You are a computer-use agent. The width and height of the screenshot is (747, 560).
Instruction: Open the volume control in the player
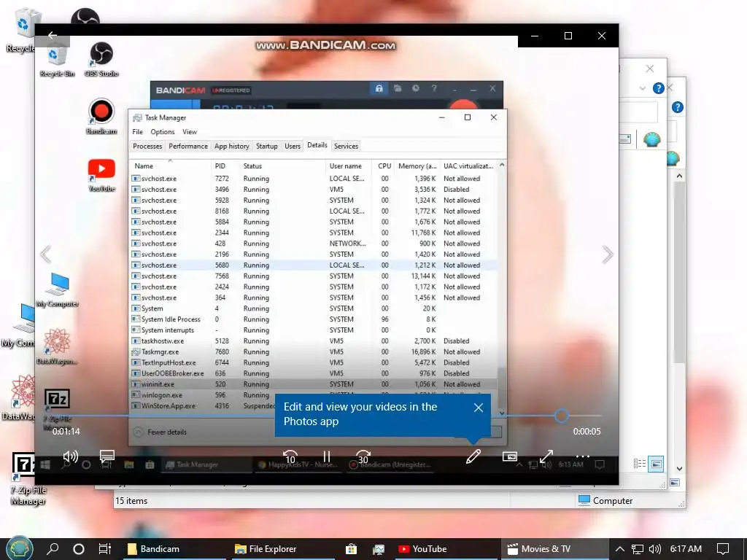(x=71, y=457)
